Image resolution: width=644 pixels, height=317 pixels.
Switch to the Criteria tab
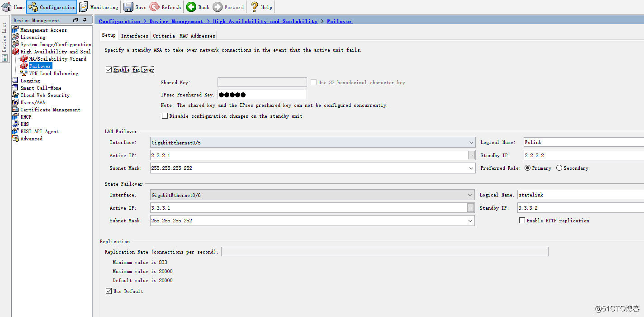coord(164,36)
